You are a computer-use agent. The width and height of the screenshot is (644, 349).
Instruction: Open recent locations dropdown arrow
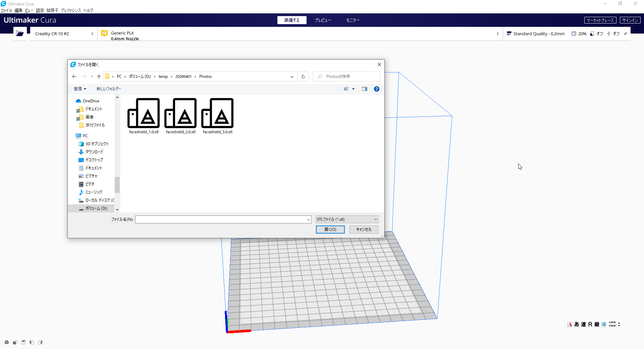[92, 77]
